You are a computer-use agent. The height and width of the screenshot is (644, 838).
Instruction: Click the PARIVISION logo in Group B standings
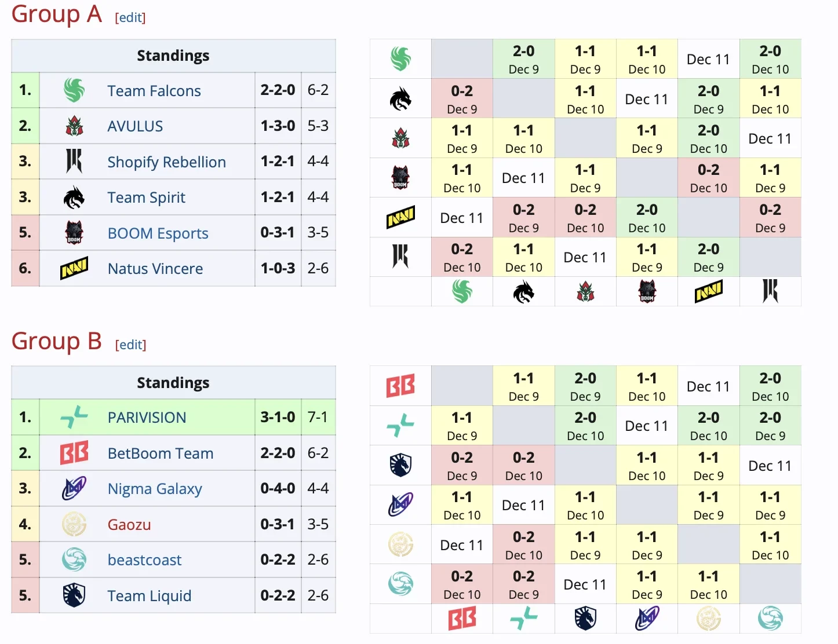pos(74,417)
